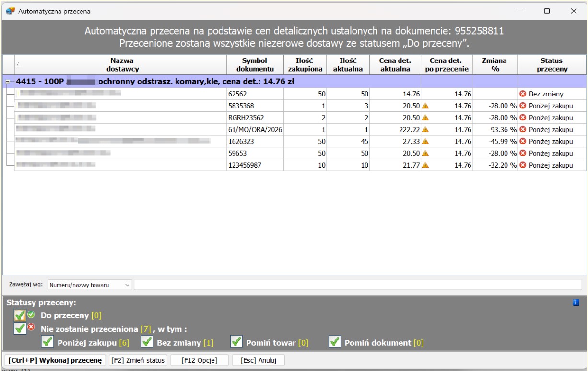Click the '[F2] Zmień status' button
The height and width of the screenshot is (371, 588).
tap(138, 360)
